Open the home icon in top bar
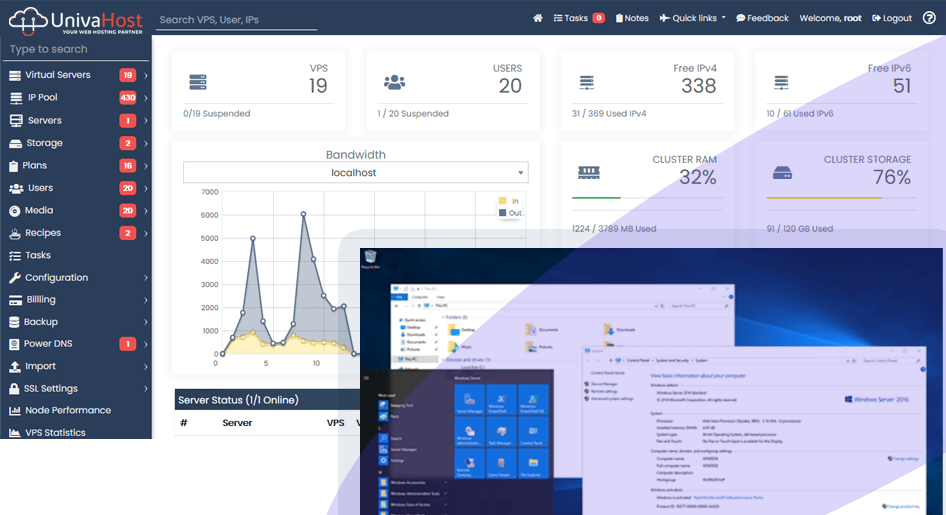The width and height of the screenshot is (946, 515). (538, 18)
